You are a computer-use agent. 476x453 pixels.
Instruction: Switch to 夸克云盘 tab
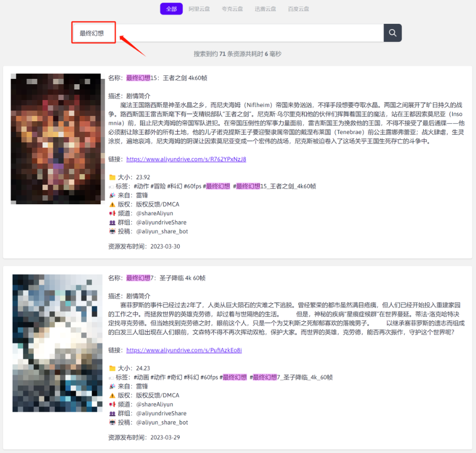click(232, 9)
